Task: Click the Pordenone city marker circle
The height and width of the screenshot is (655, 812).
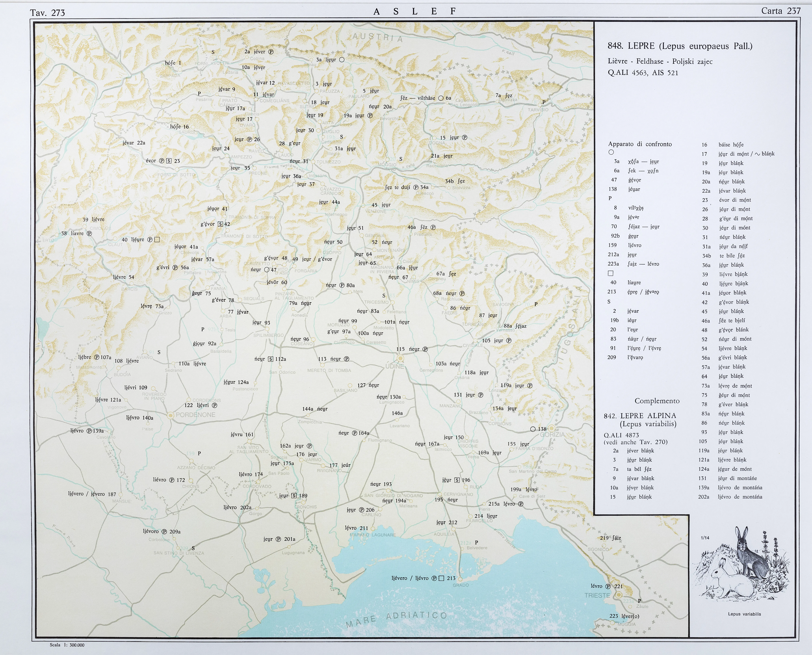Action: coord(171,415)
